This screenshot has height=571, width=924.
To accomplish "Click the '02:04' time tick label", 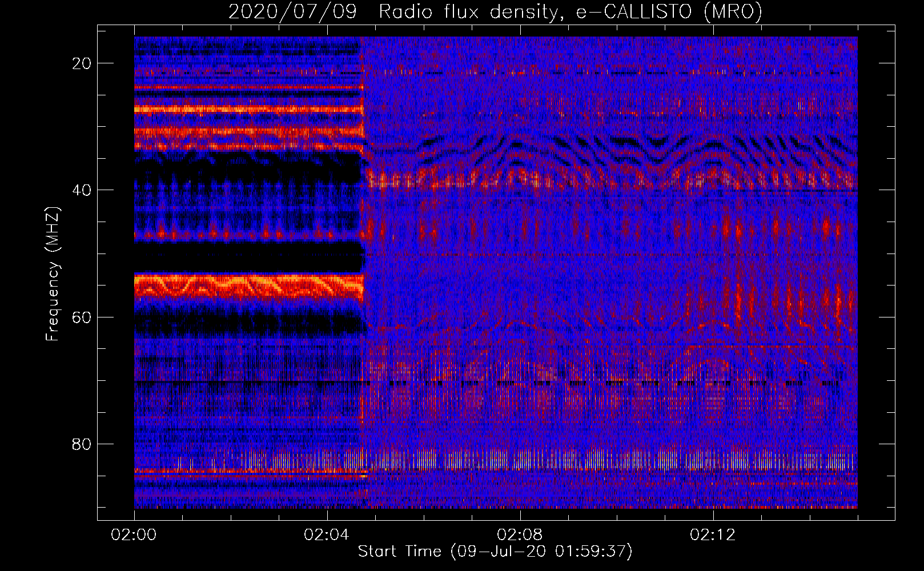I will pyautogui.click(x=327, y=535).
